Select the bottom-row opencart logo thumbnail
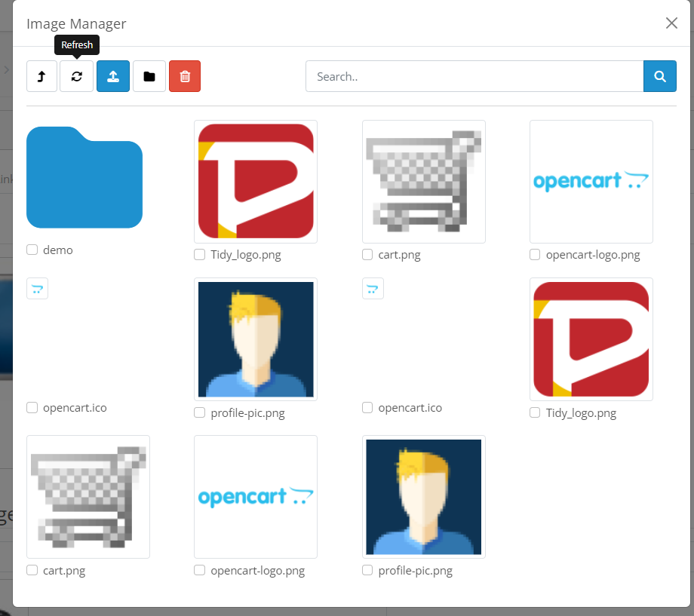This screenshot has width=694, height=616. [256, 497]
